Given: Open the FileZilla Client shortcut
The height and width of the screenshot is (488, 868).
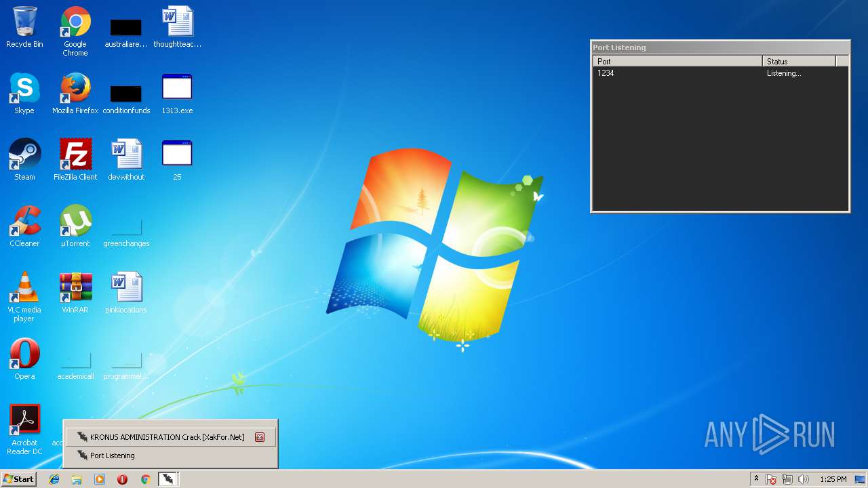Looking at the screenshot, I should [75, 161].
